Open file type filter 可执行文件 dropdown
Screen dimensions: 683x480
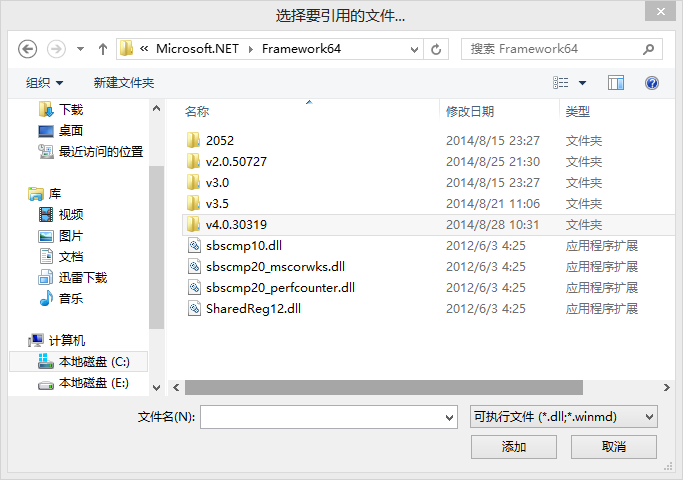tap(564, 417)
